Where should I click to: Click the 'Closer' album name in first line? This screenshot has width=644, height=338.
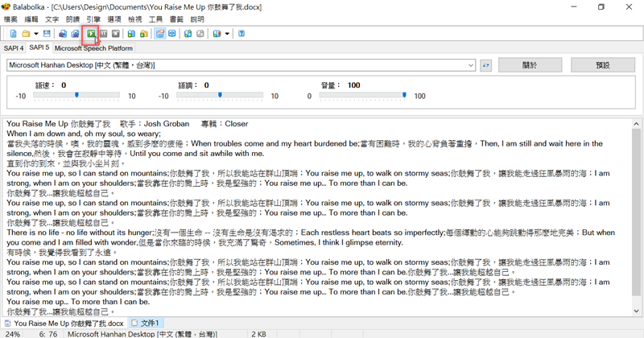(x=236, y=124)
